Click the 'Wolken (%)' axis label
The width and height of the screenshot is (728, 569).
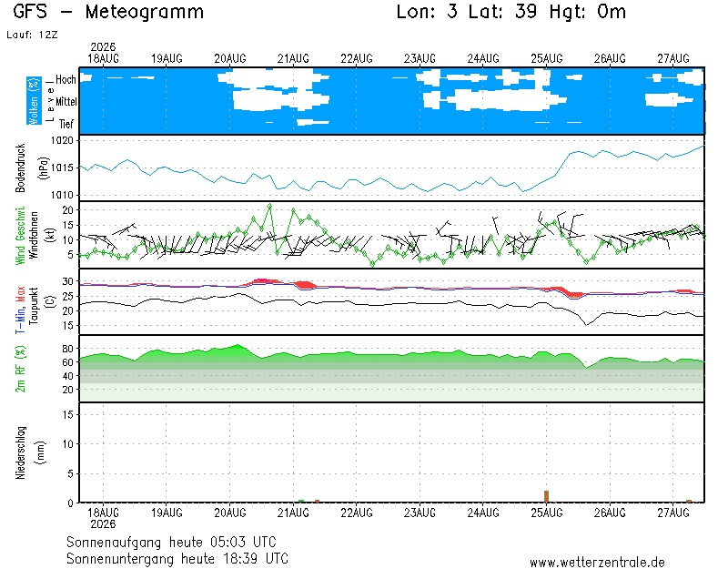coord(34,101)
